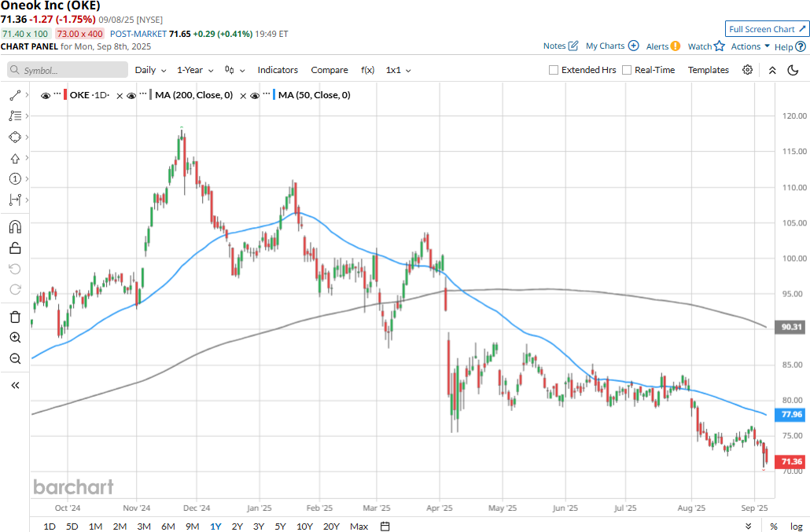This screenshot has width=810, height=532.
Task: Open the Actions dropdown
Action: click(750, 46)
